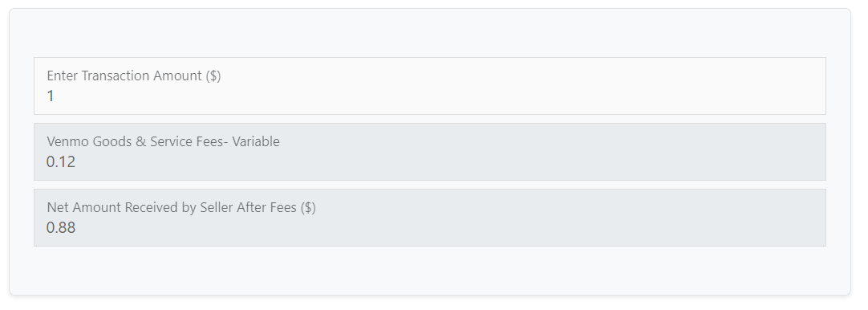This screenshot has width=868, height=310.
Task: Click the "Net Amount Received by Seller After Fees ($)" label
Action: [x=181, y=207]
